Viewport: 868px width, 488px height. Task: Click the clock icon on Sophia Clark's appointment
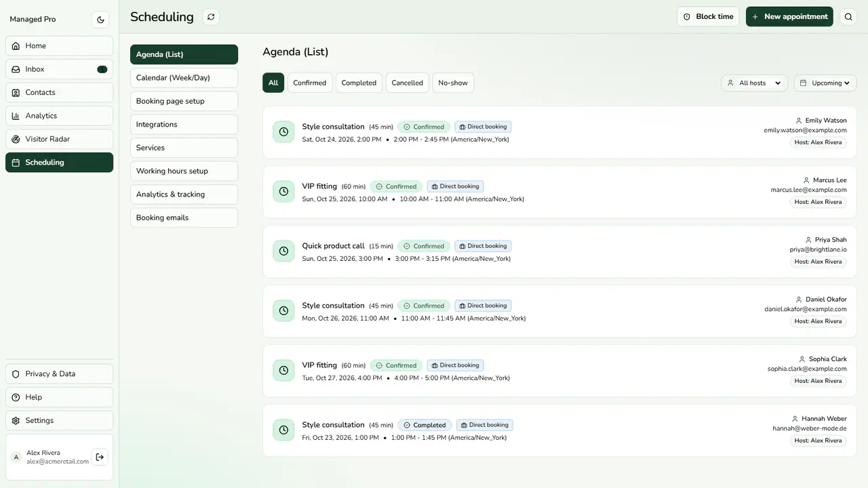pos(283,371)
